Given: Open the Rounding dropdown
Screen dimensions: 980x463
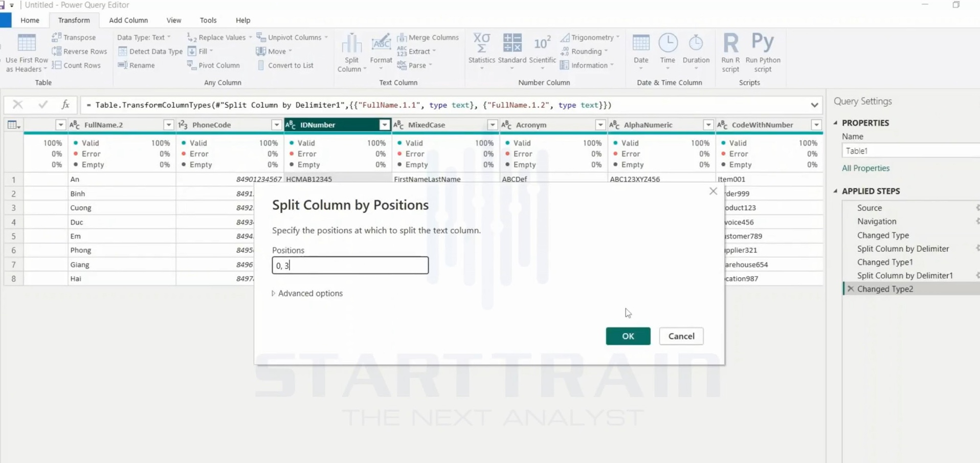Looking at the screenshot, I should click(584, 51).
